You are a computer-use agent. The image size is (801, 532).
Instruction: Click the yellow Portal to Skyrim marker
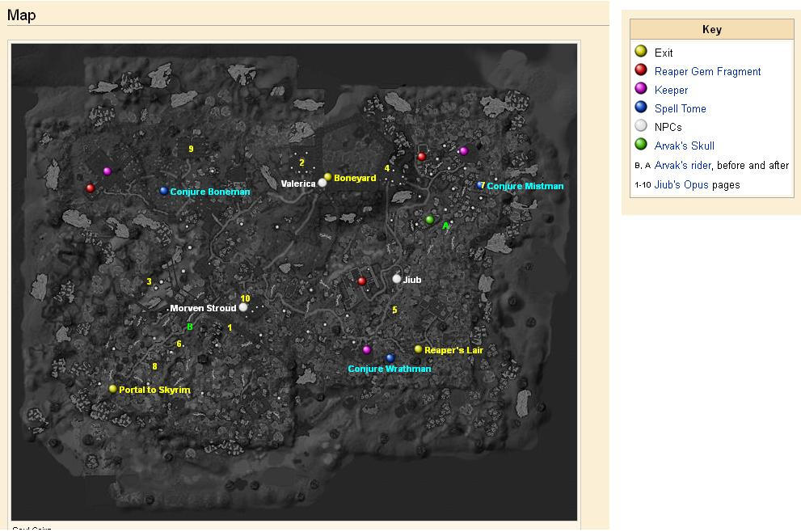[x=112, y=389]
